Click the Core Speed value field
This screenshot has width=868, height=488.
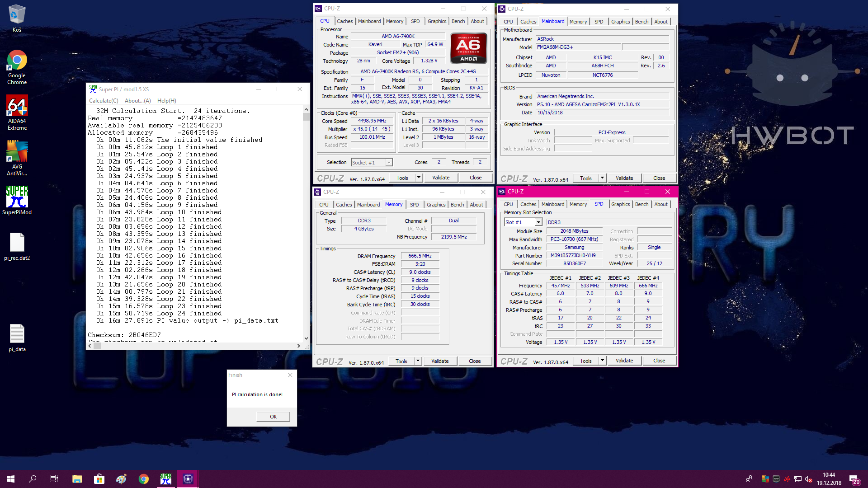[372, 121]
